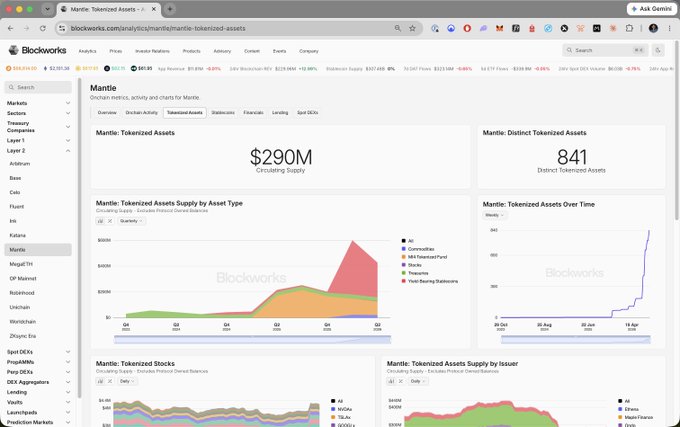
Task: Switch to the Financials tab
Action: [253, 113]
